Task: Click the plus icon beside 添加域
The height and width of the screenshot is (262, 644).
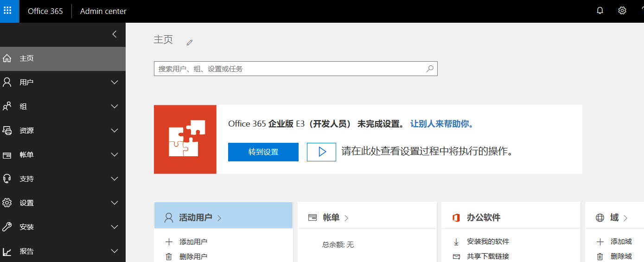Action: 600,242
